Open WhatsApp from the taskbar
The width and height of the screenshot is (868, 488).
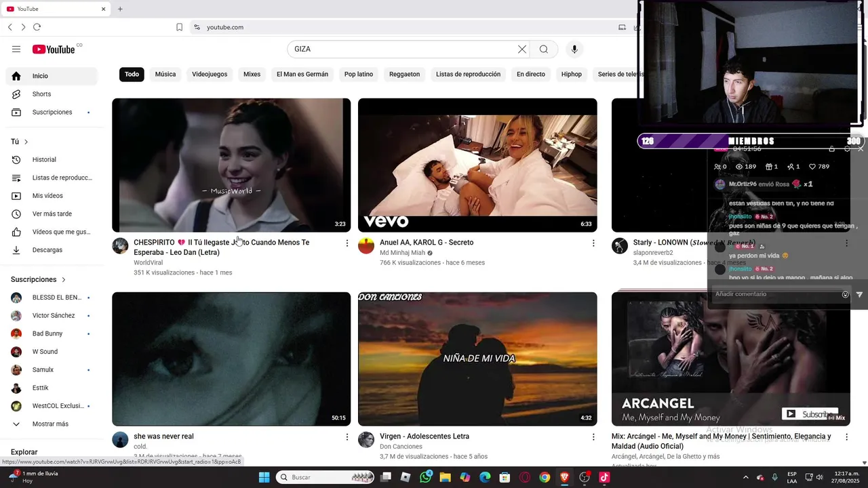[425, 477]
